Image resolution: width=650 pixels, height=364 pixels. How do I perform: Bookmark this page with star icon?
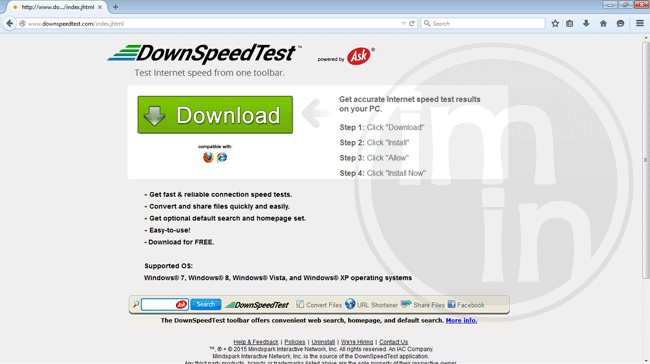(x=555, y=24)
